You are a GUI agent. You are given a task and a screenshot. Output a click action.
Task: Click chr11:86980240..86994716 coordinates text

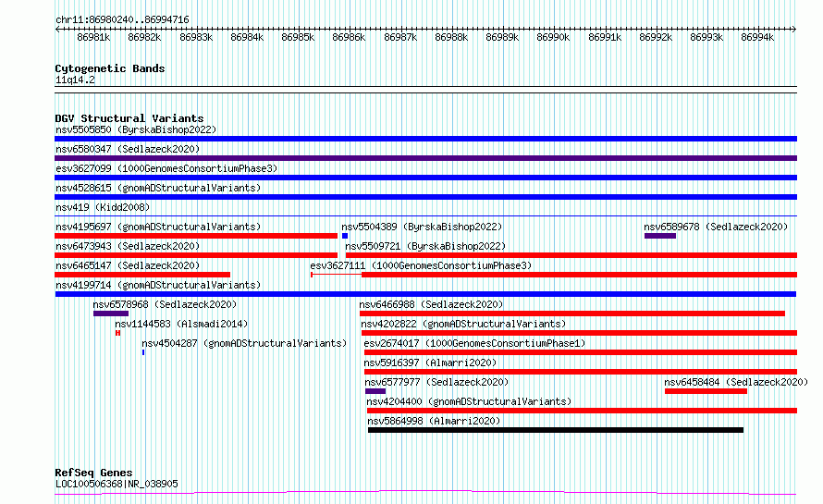(122, 19)
